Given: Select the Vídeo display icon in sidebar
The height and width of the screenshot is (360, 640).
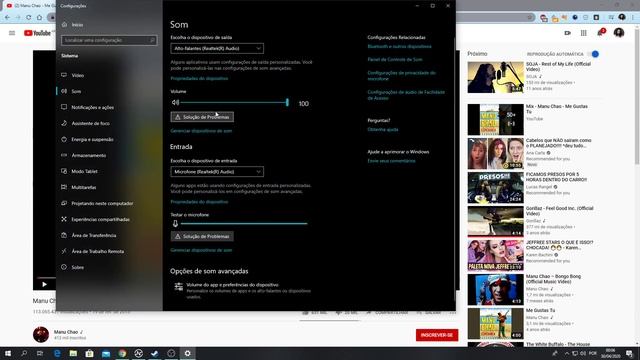Looking at the screenshot, I should point(64,75).
